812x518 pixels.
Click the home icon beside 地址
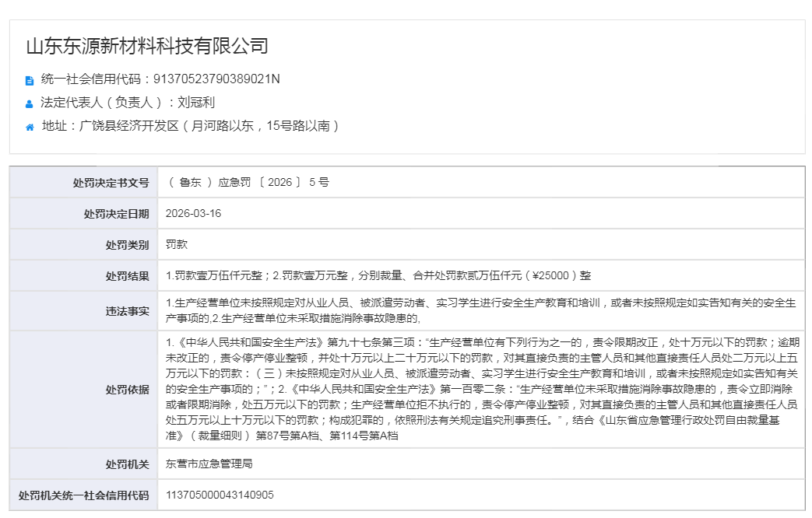pyautogui.click(x=30, y=128)
